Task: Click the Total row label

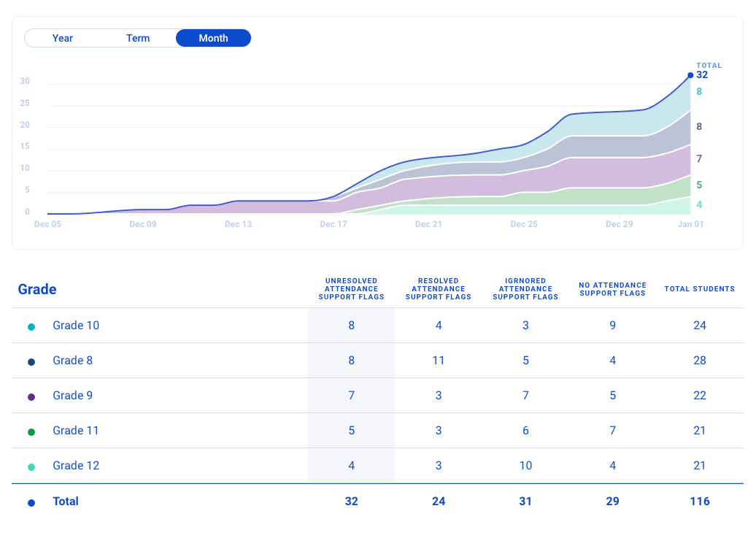Action: coord(66,502)
